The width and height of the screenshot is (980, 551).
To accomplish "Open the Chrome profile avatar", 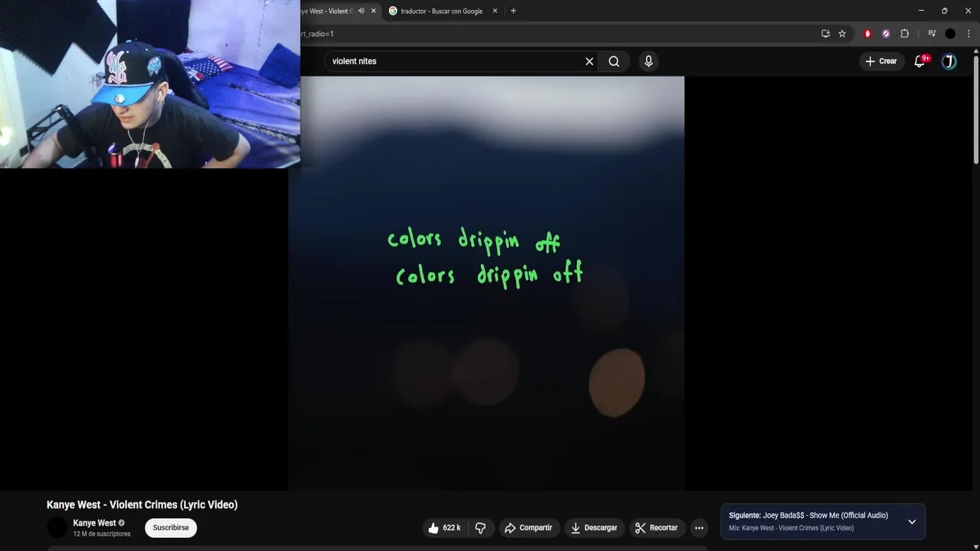I will [950, 34].
